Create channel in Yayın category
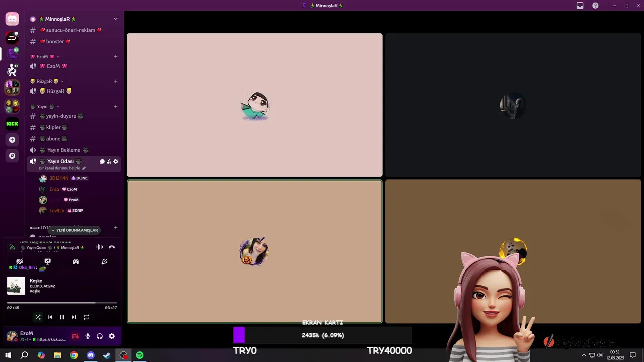644x362 pixels. click(116, 106)
